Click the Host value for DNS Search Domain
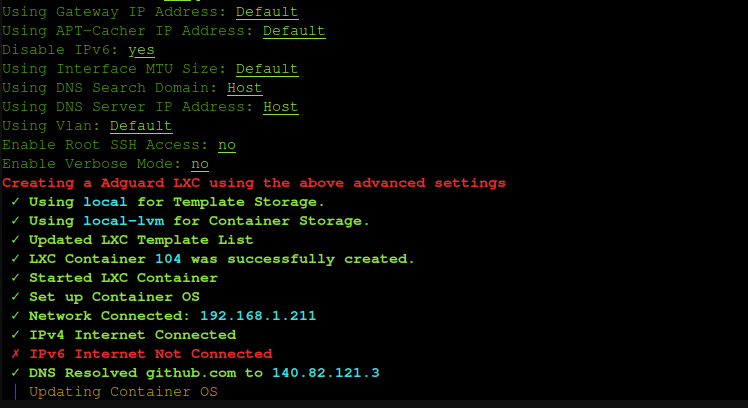Screen dimensions: 748x408 tap(245, 88)
